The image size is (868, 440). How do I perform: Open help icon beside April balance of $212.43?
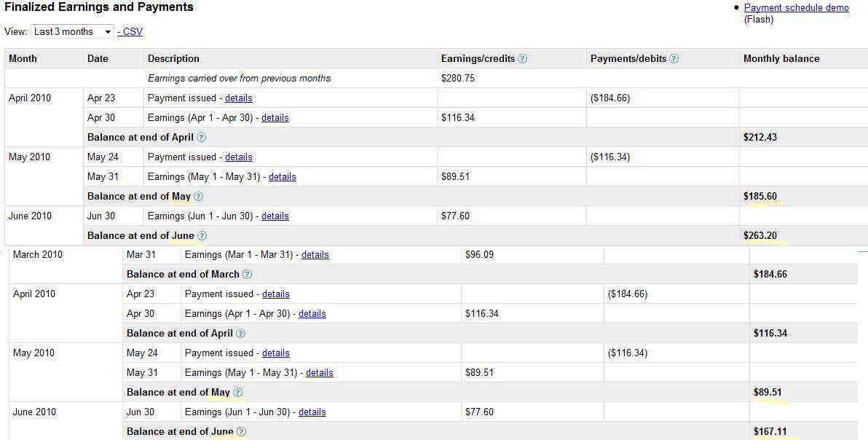(202, 137)
